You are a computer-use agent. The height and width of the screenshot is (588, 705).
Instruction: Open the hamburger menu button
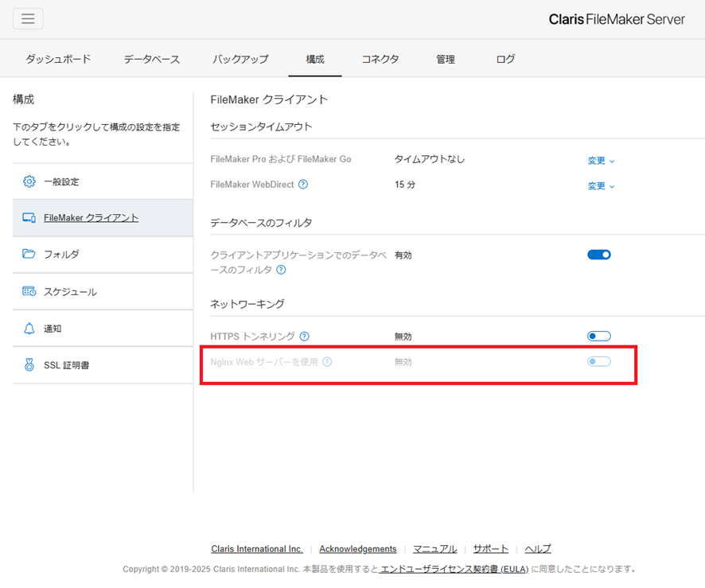pos(28,19)
